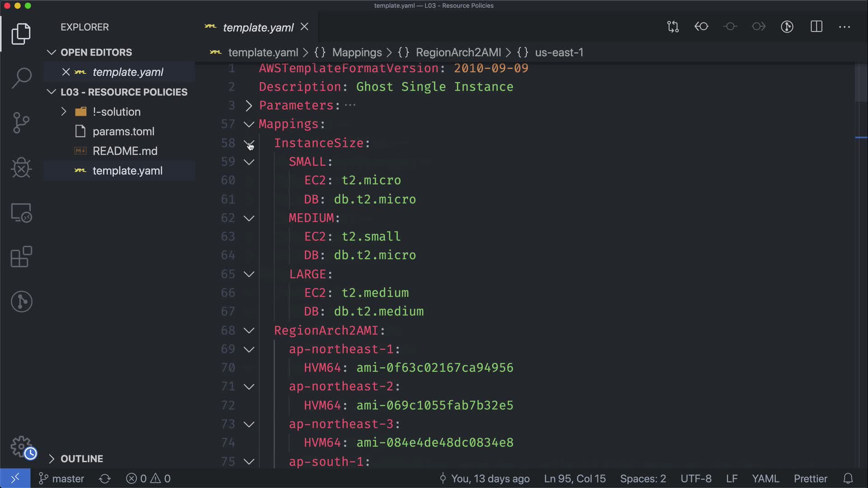Click the notifications bell in status bar
The height and width of the screenshot is (488, 868).
click(x=848, y=479)
